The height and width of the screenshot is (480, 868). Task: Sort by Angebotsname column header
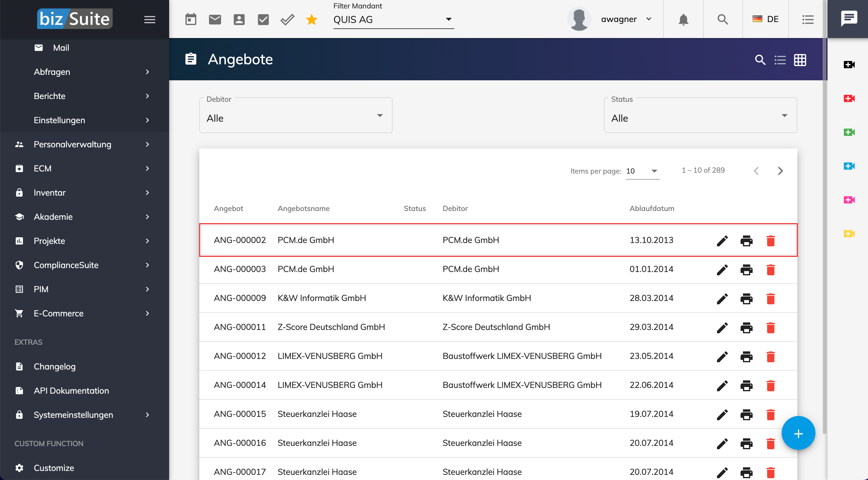(303, 209)
